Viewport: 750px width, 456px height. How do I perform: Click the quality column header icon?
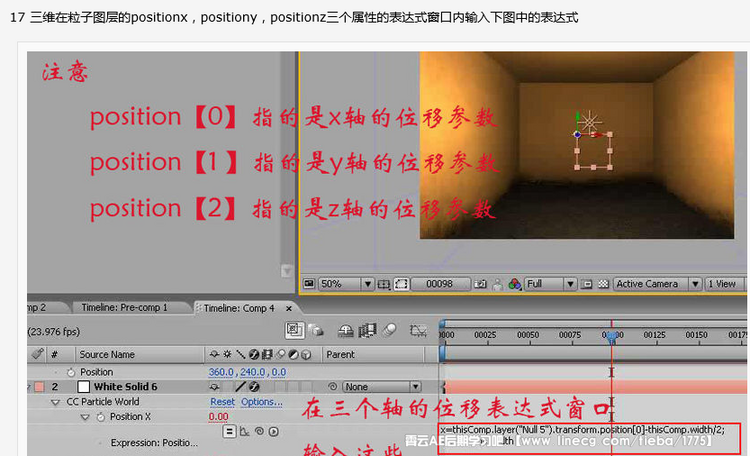pos(241,355)
